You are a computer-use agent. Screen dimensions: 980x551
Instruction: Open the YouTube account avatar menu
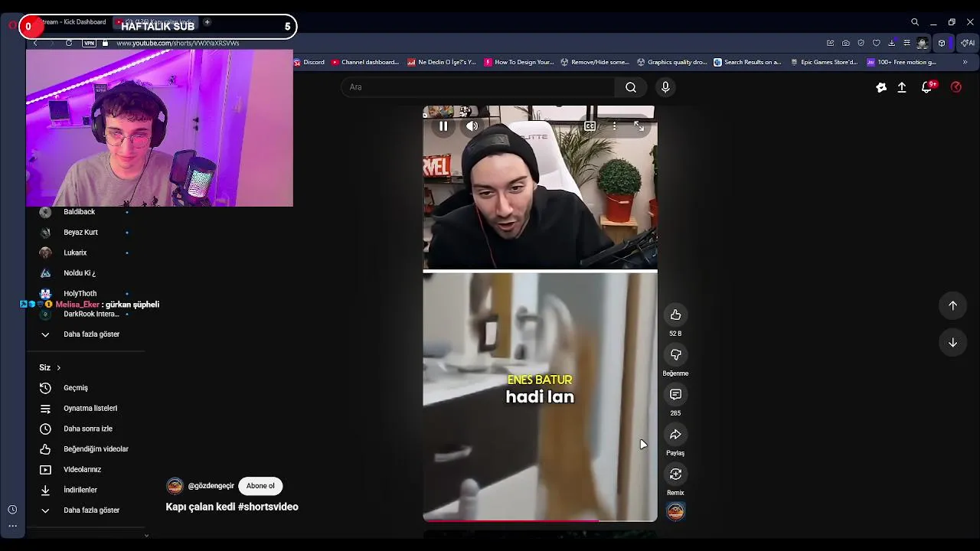955,87
